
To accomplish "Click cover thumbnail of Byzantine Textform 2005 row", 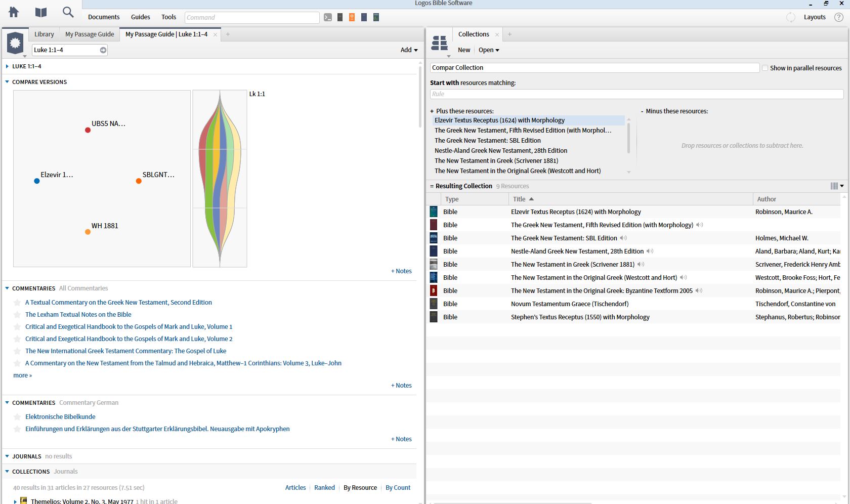I will point(434,291).
